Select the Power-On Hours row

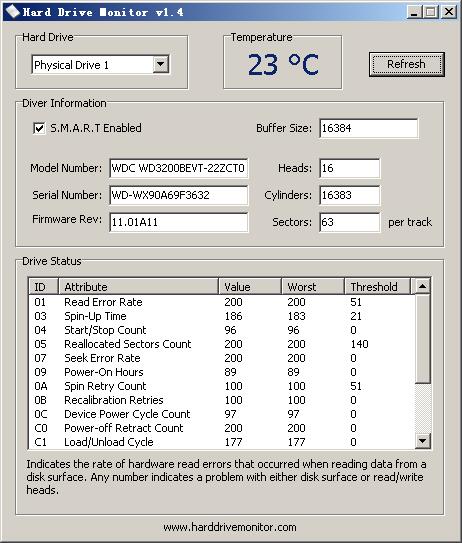point(222,372)
